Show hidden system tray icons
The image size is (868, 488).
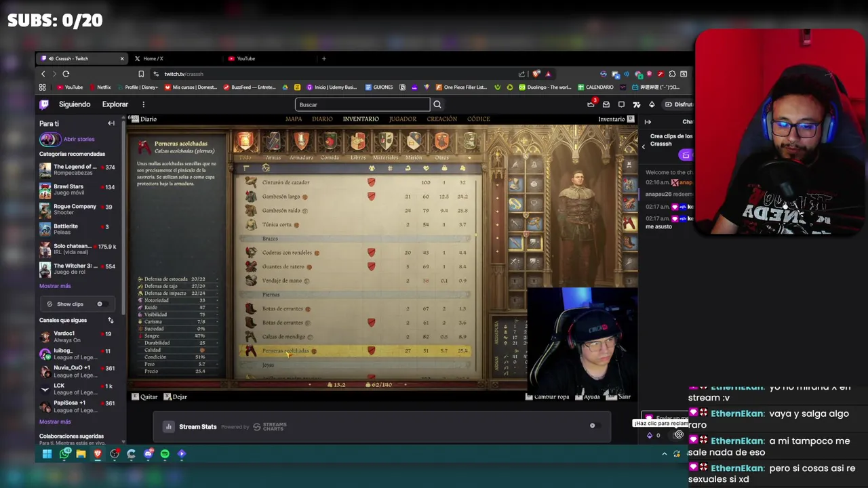tap(664, 454)
